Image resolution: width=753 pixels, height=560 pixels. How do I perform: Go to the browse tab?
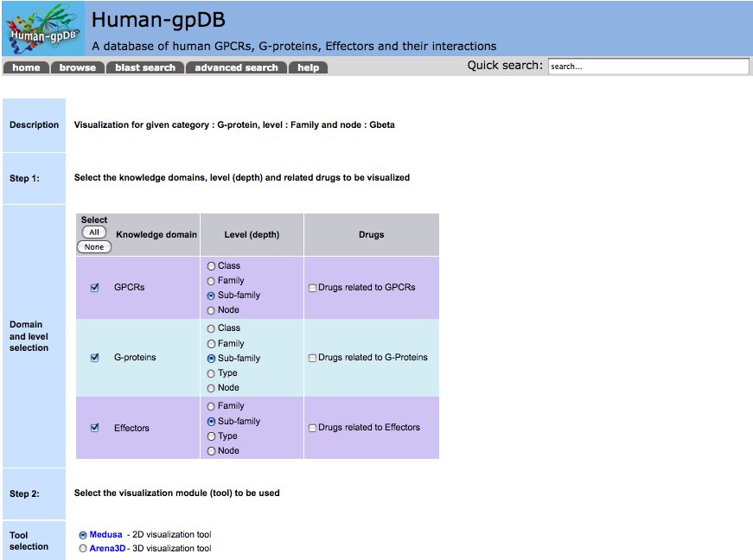pos(78,67)
